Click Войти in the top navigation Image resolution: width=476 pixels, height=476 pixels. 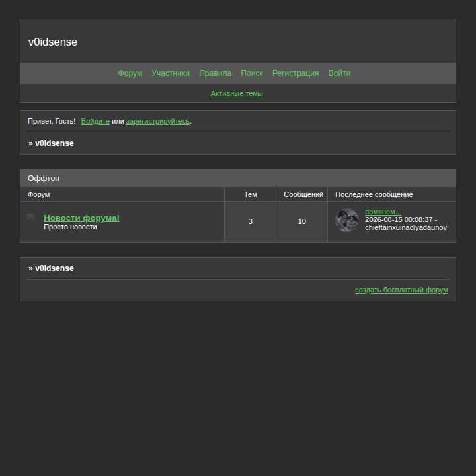[x=339, y=73]
